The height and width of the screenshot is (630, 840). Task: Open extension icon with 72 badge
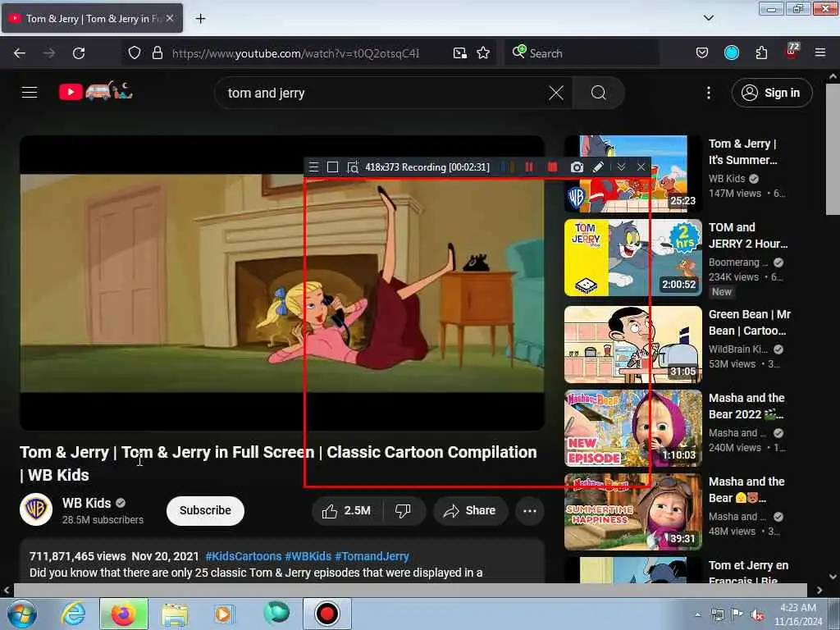[792, 52]
